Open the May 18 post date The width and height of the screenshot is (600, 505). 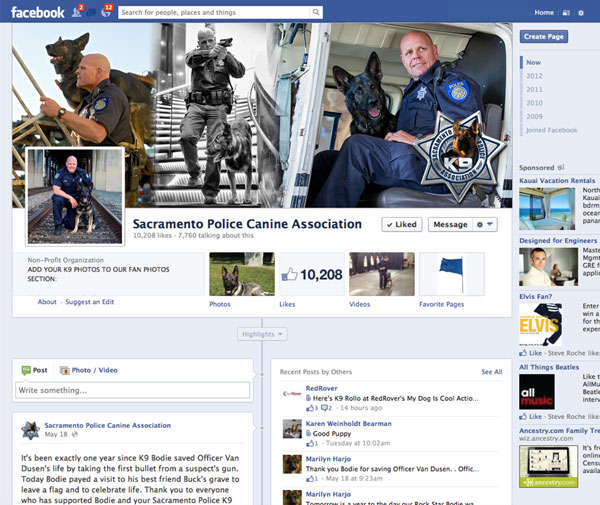56,434
